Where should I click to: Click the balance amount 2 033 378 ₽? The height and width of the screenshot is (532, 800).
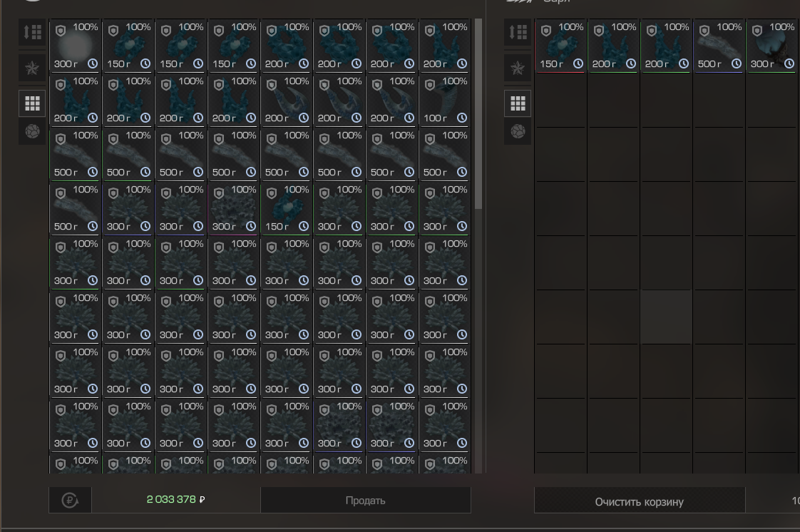click(x=175, y=500)
